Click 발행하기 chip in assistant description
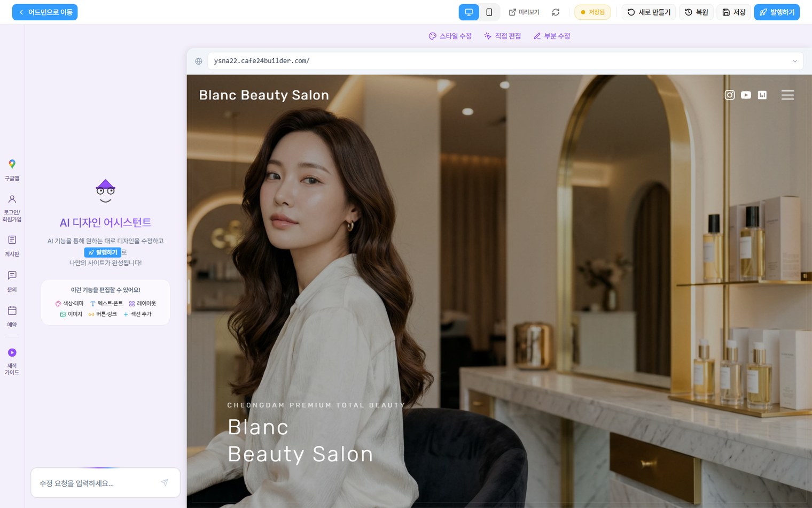The height and width of the screenshot is (508, 812). pyautogui.click(x=103, y=252)
